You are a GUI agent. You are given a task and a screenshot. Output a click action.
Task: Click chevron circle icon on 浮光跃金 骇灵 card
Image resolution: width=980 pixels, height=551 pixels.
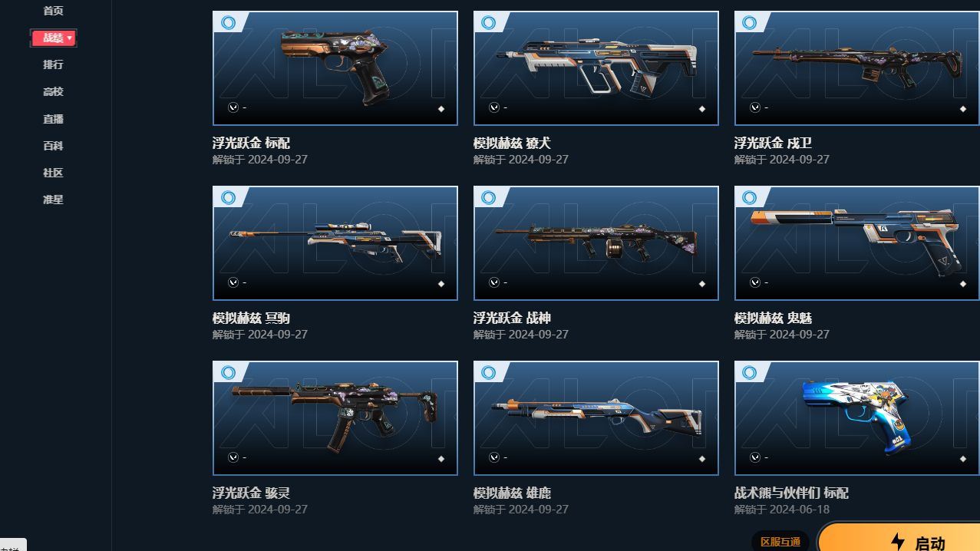(x=233, y=457)
